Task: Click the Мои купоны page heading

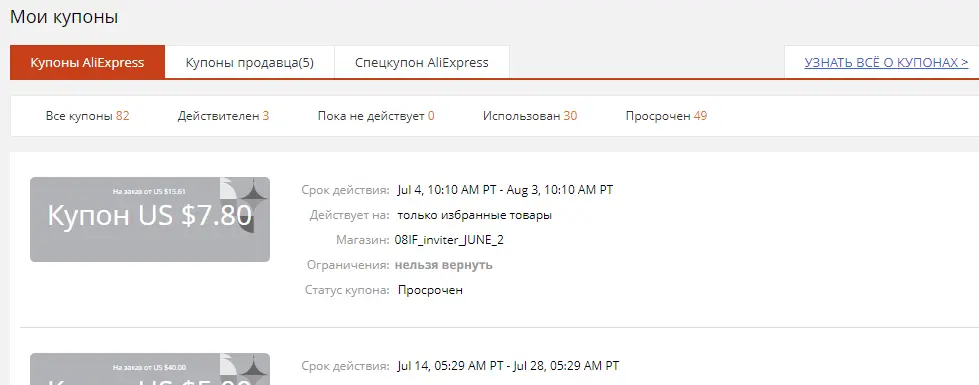Action: tap(64, 17)
